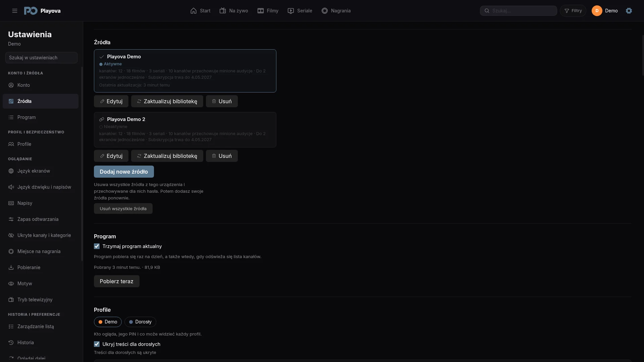This screenshot has width=644, height=362.
Task: Open Historia settings
Action: (41, 343)
